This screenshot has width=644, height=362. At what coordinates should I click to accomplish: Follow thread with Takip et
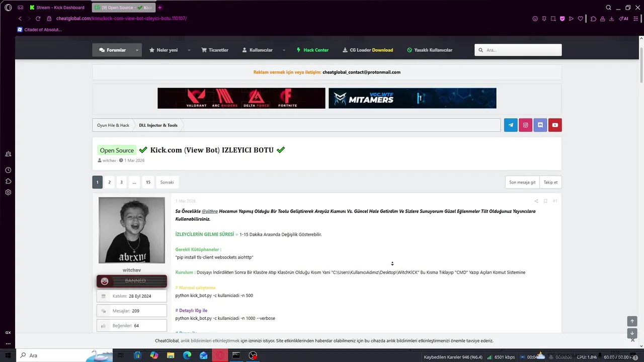[550, 182]
